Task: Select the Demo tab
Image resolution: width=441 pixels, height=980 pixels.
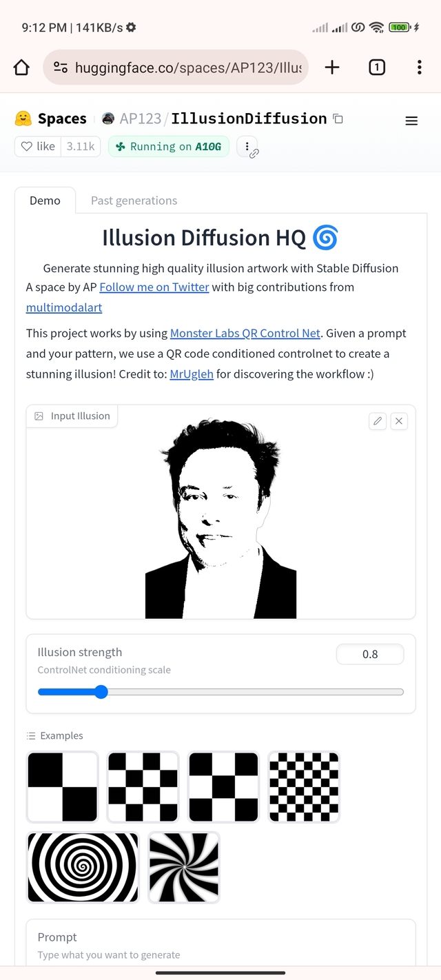Action: point(45,201)
